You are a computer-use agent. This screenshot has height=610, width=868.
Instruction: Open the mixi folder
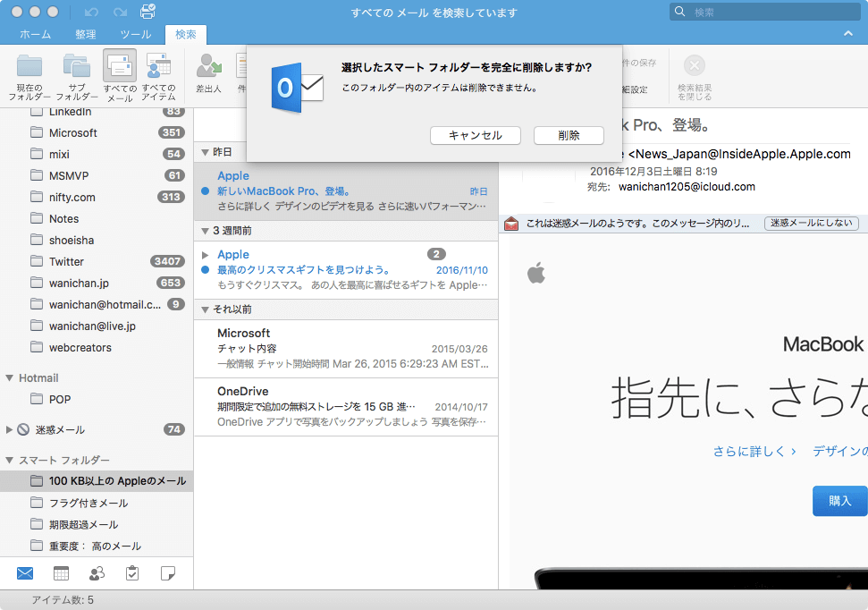[97, 155]
